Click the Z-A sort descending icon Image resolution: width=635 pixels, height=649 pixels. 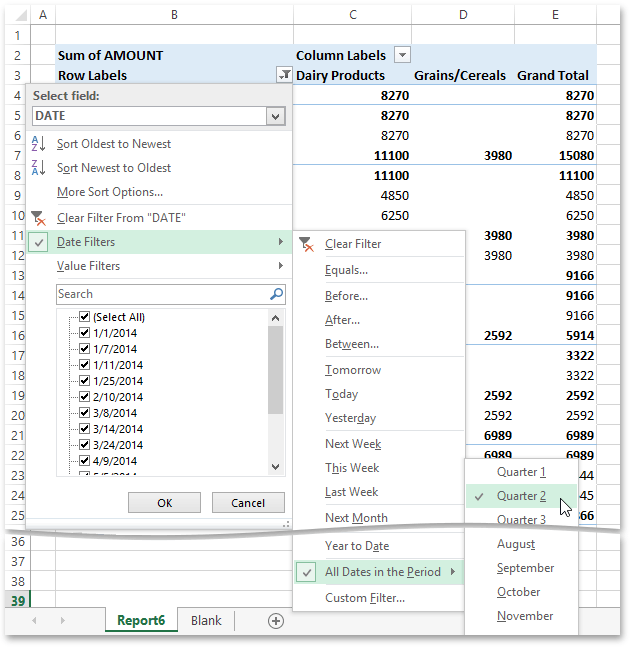tap(38, 168)
